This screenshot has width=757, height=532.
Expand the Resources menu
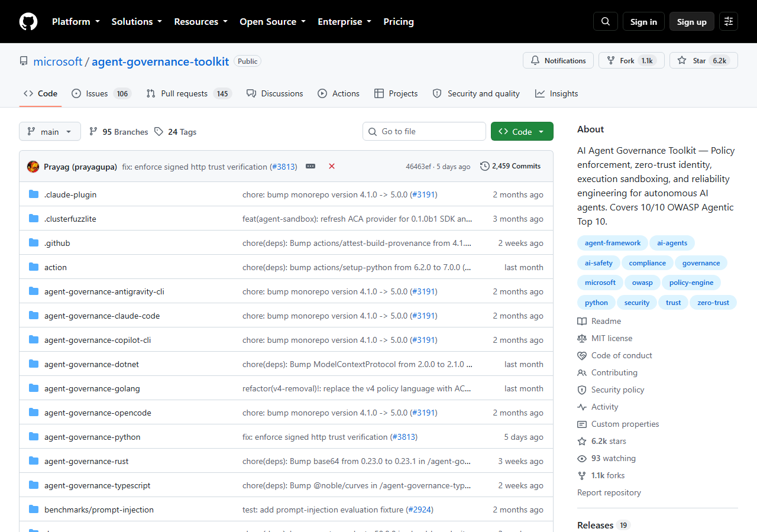pos(200,21)
